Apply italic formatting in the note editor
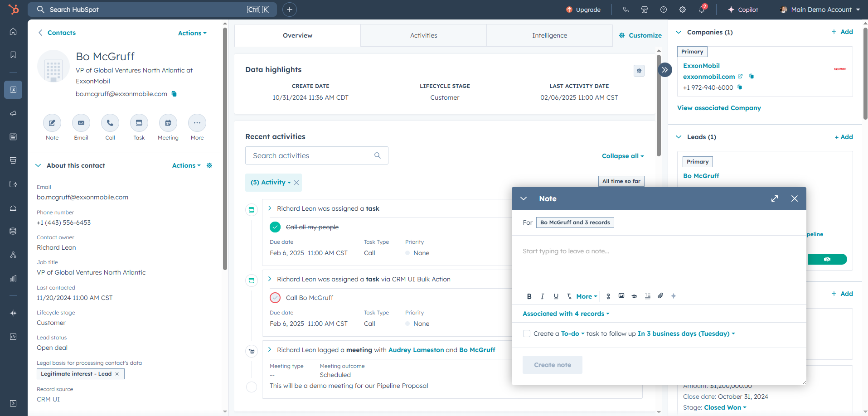Viewport: 868px width, 416px height. pos(543,296)
